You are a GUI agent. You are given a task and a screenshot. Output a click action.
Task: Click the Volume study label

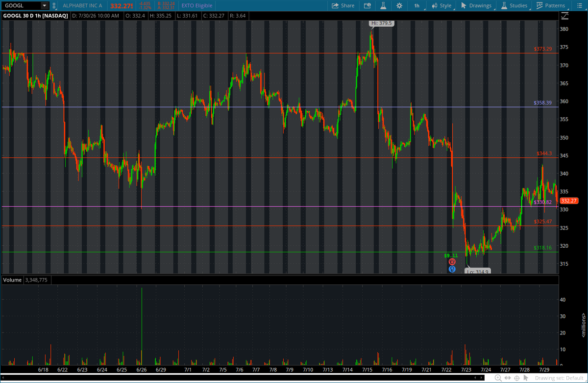[x=13, y=280]
